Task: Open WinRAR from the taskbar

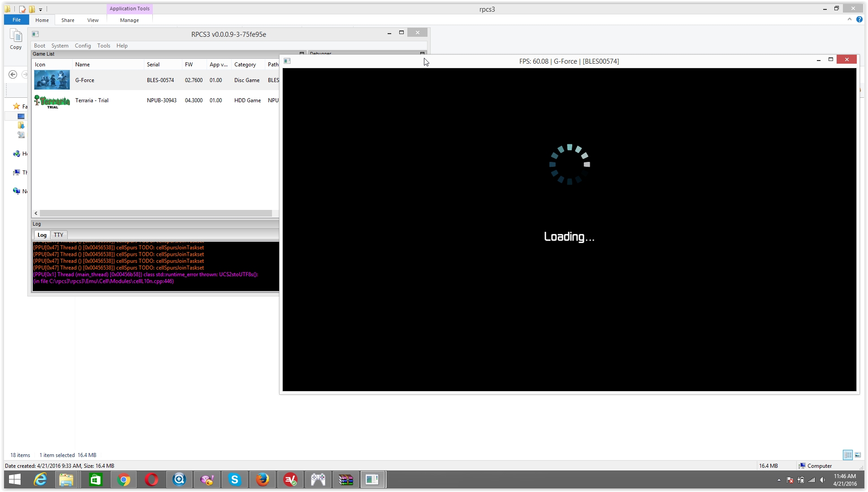Action: pyautogui.click(x=345, y=480)
